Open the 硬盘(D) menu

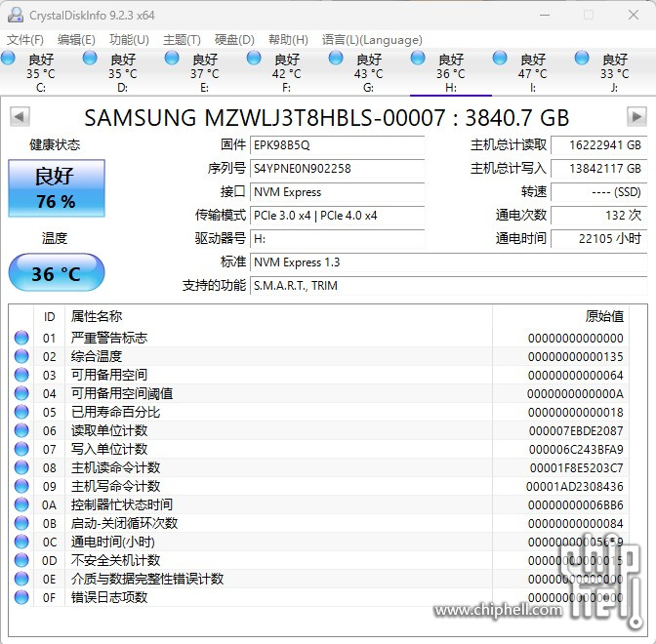pos(234,40)
